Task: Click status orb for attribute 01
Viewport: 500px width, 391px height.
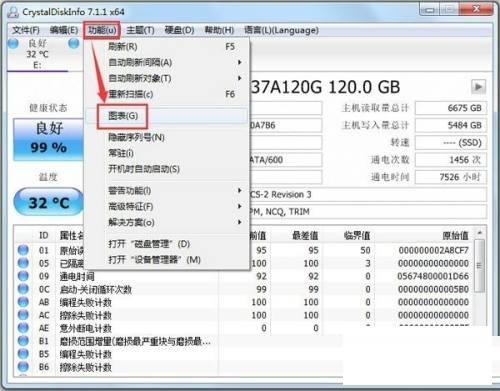Action: click(23, 250)
